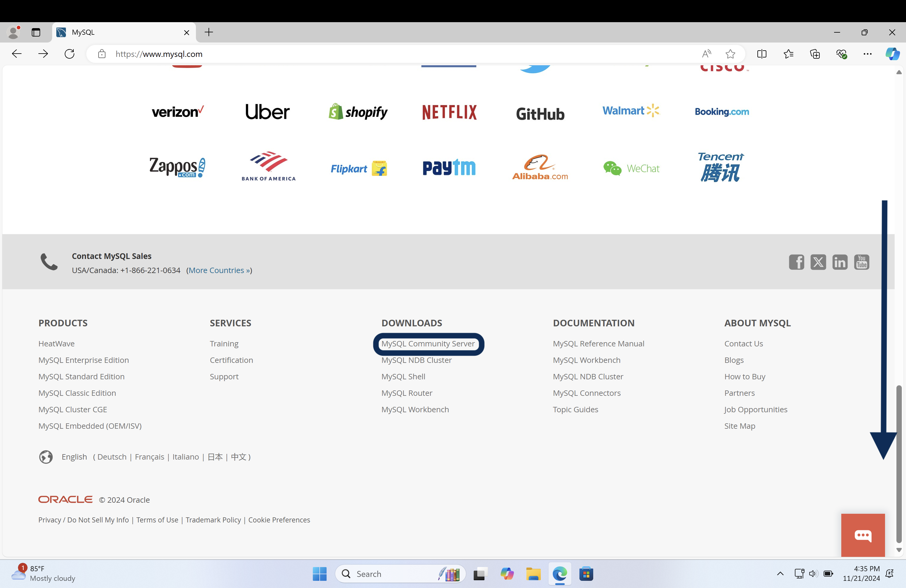Viewport: 906px width, 588px height.
Task: Open MySQL Classic Edition link
Action: (x=77, y=393)
